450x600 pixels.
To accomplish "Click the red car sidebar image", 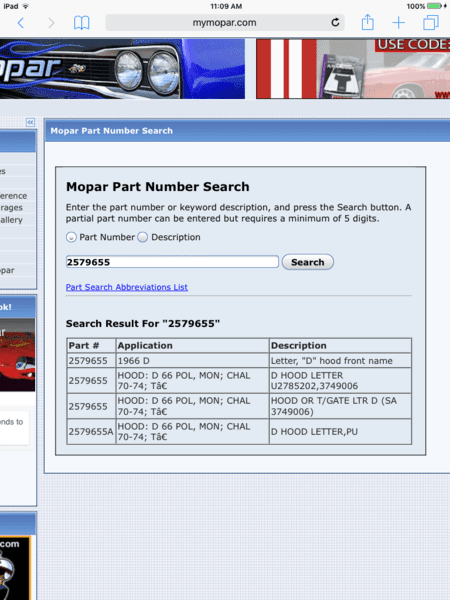I will tap(18, 354).
